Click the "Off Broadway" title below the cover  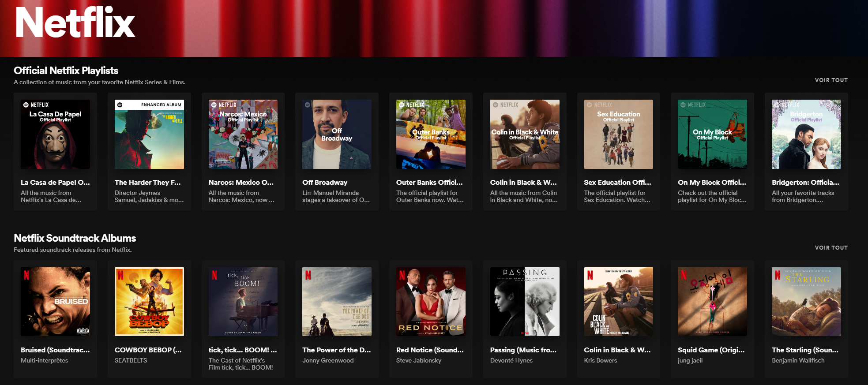pyautogui.click(x=325, y=183)
